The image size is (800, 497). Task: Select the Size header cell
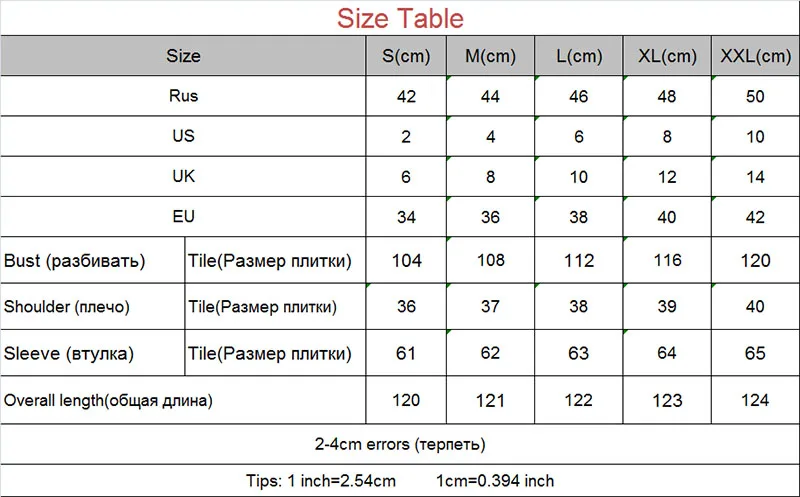coord(183,56)
